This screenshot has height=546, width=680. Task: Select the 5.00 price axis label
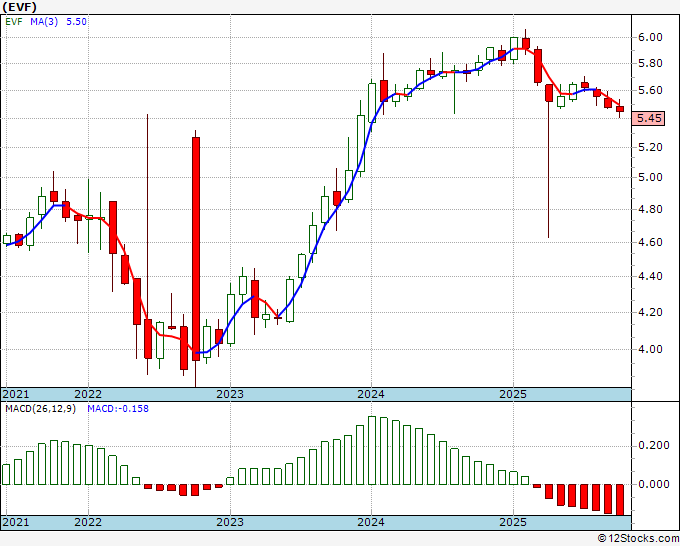click(x=650, y=177)
